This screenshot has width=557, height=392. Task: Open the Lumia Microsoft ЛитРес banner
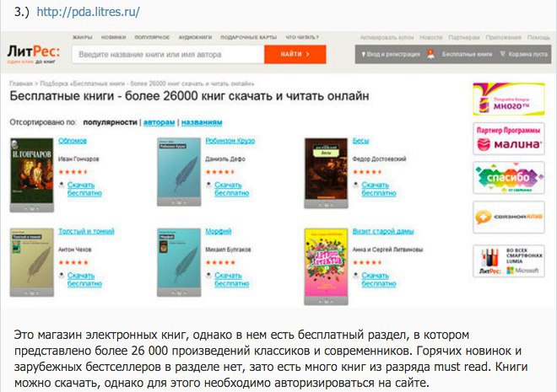[x=508, y=261]
